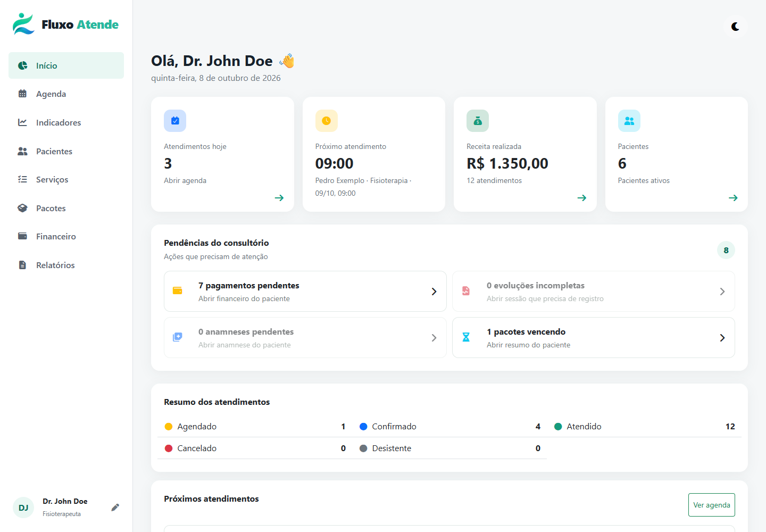
Task: Select Pacientes in the sidebar menu
Action: click(66, 151)
